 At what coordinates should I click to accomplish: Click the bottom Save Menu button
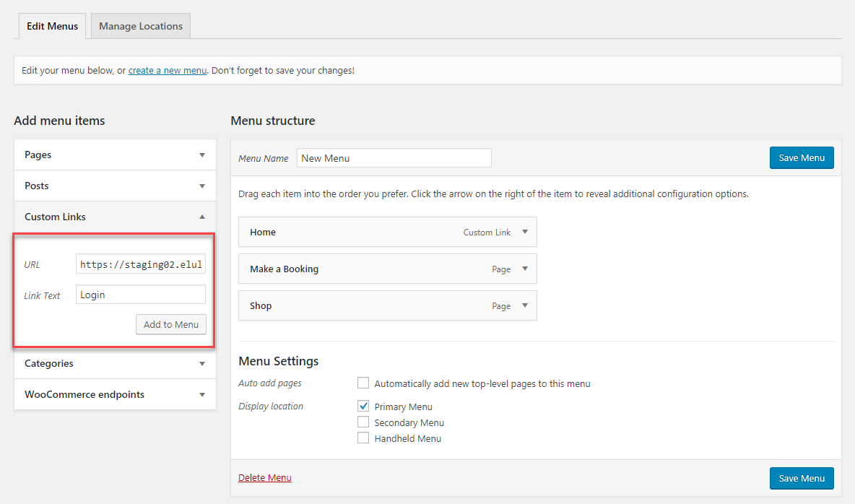tap(802, 478)
